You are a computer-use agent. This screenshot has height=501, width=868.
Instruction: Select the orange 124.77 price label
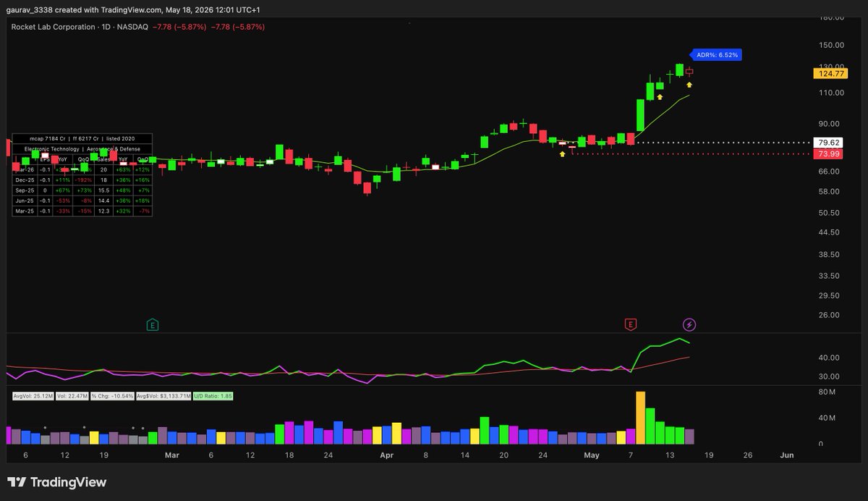(x=830, y=73)
